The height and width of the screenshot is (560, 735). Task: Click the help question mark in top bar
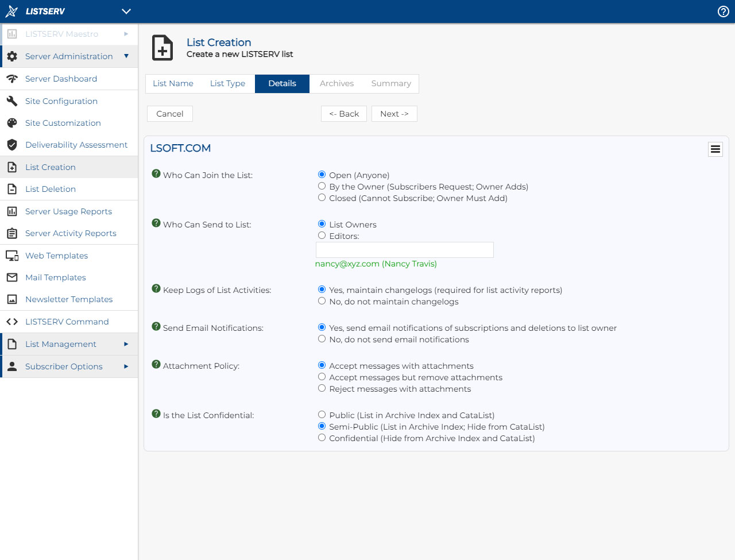tap(723, 11)
